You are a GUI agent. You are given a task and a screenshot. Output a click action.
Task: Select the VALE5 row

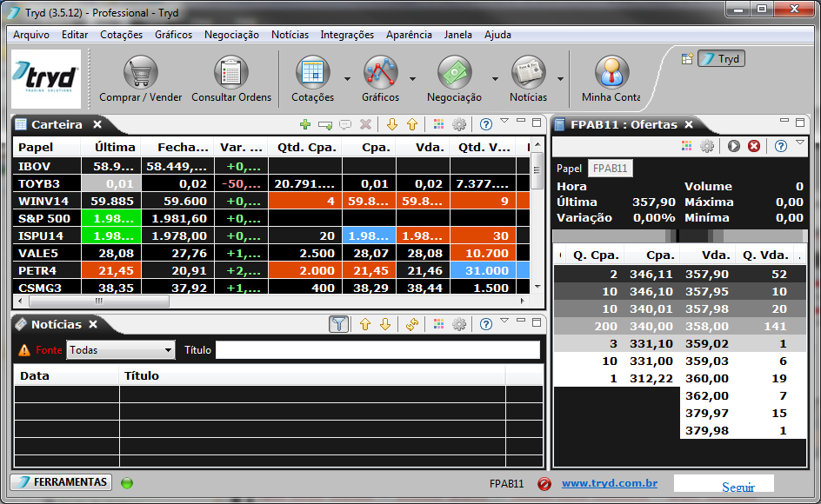271,254
